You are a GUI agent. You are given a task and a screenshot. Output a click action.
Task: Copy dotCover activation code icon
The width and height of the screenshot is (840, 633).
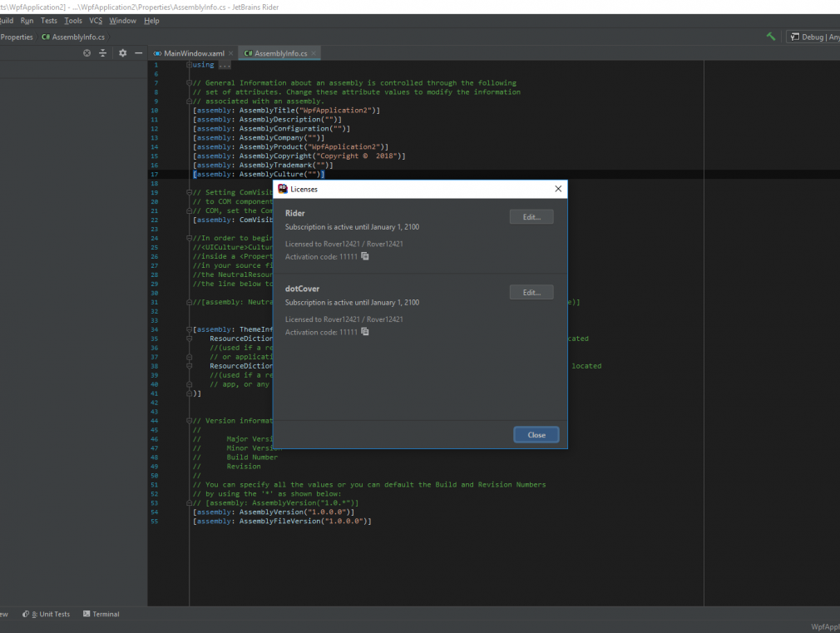coord(365,332)
